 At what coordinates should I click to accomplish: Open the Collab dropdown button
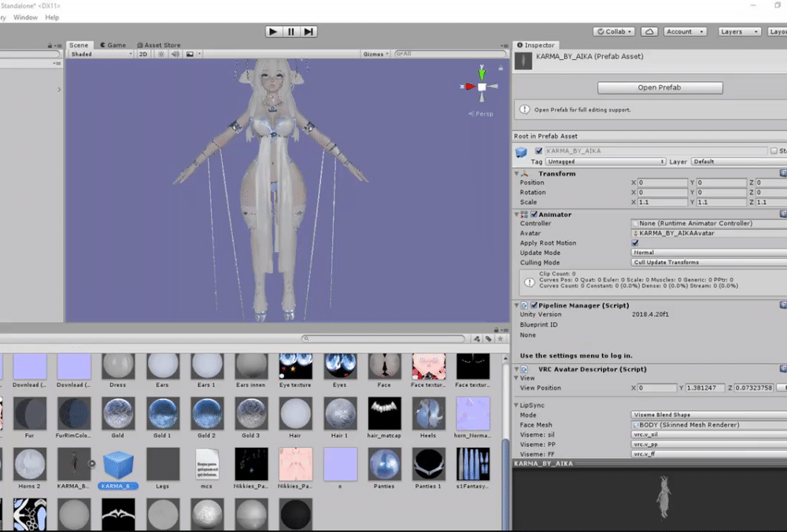(615, 31)
